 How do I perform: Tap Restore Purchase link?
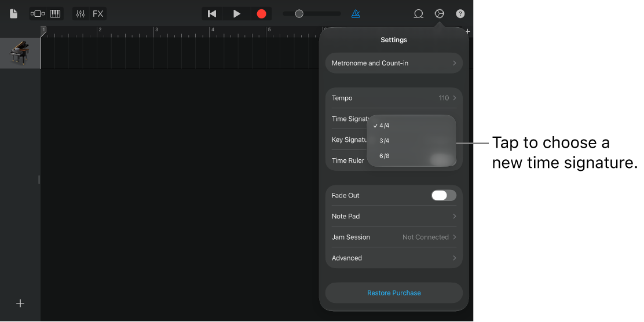pyautogui.click(x=394, y=293)
